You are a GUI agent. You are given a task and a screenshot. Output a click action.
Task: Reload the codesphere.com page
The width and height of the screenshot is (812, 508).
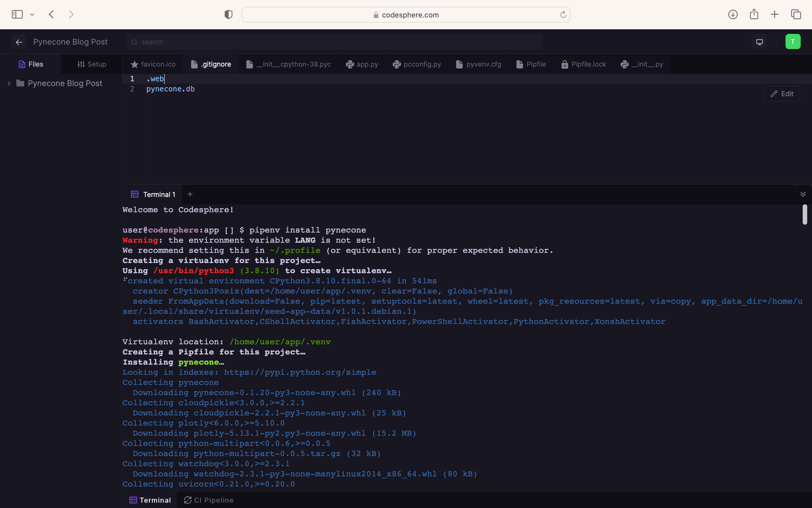(563, 15)
